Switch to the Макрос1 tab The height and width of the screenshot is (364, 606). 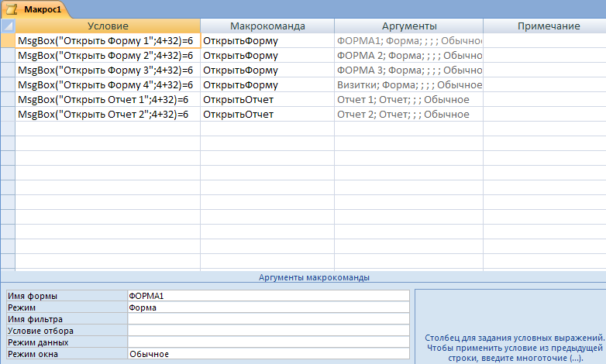coord(36,9)
